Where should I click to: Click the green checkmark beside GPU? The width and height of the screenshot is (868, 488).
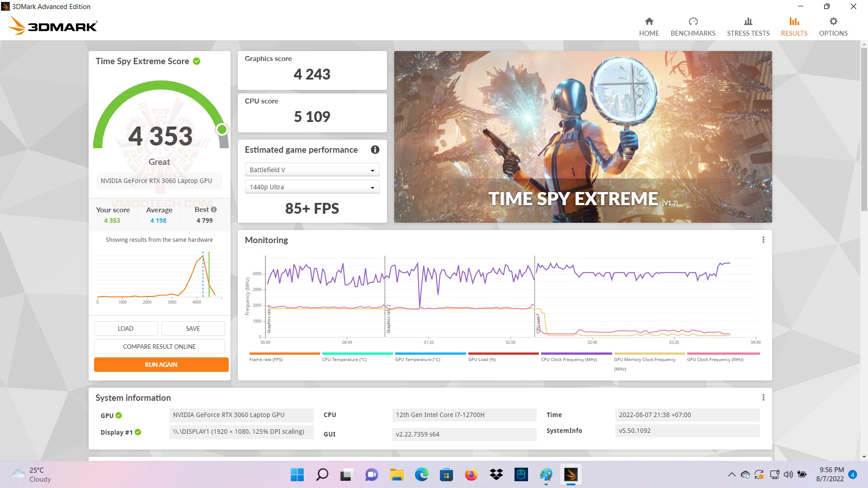(x=118, y=415)
